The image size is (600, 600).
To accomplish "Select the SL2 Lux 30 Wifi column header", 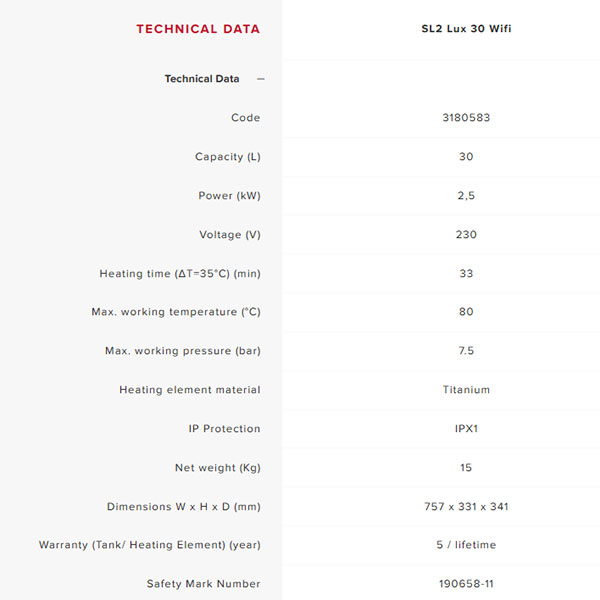I will (x=466, y=29).
